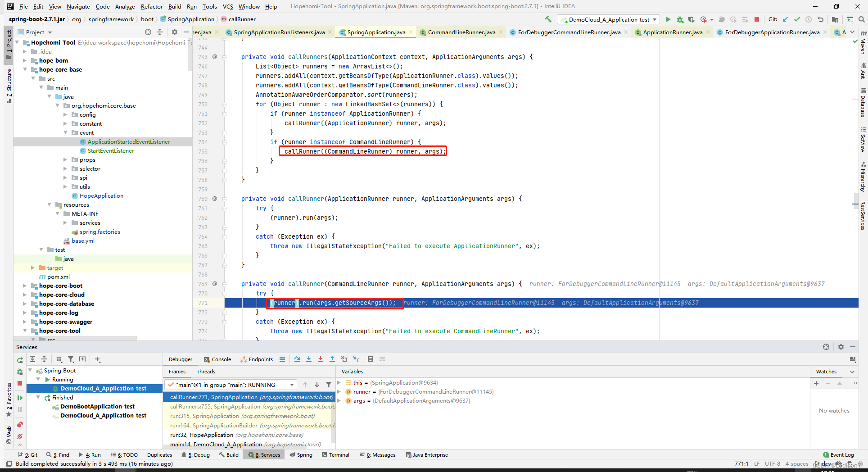Switch to Console tab in debugger
The width and height of the screenshot is (868, 472).
tap(217, 359)
